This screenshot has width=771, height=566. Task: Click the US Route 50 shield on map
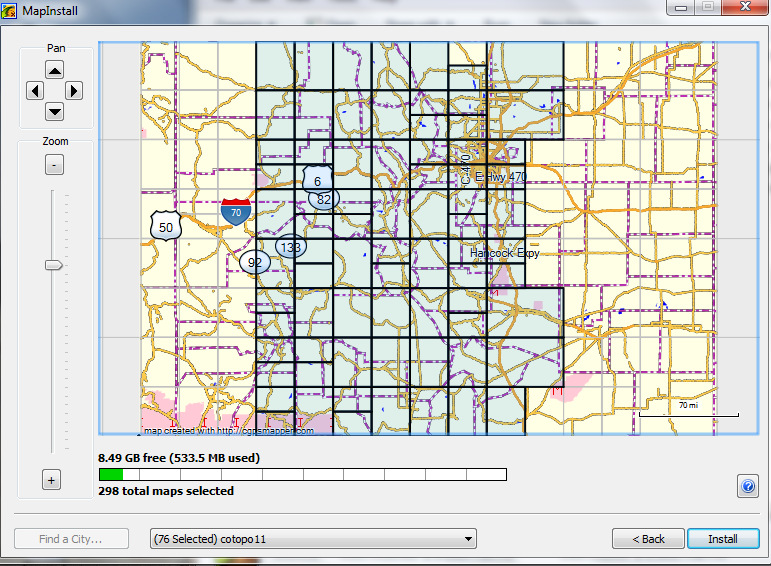(x=165, y=227)
